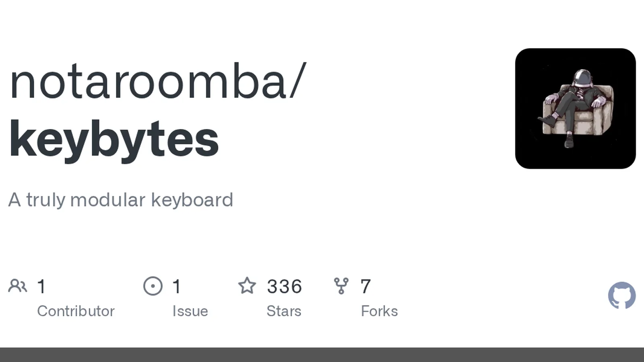Click the contributor count number 1
The width and height of the screenshot is (644, 362).
point(41,286)
